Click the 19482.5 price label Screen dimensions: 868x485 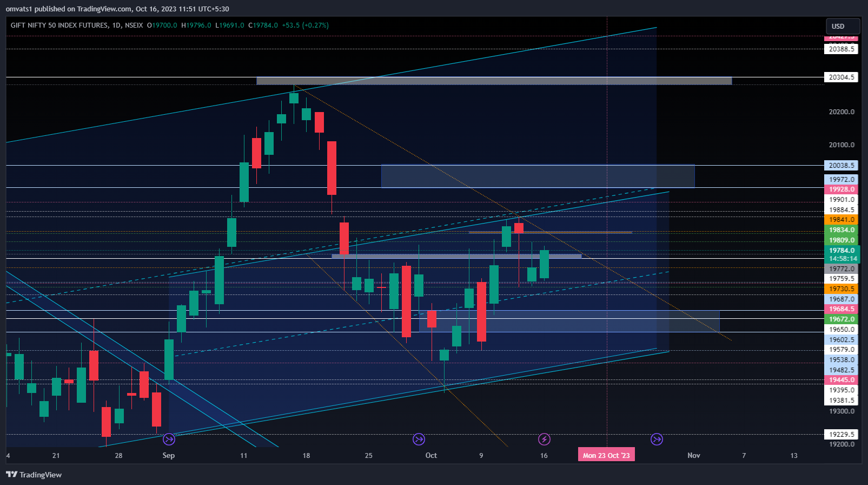click(x=842, y=370)
